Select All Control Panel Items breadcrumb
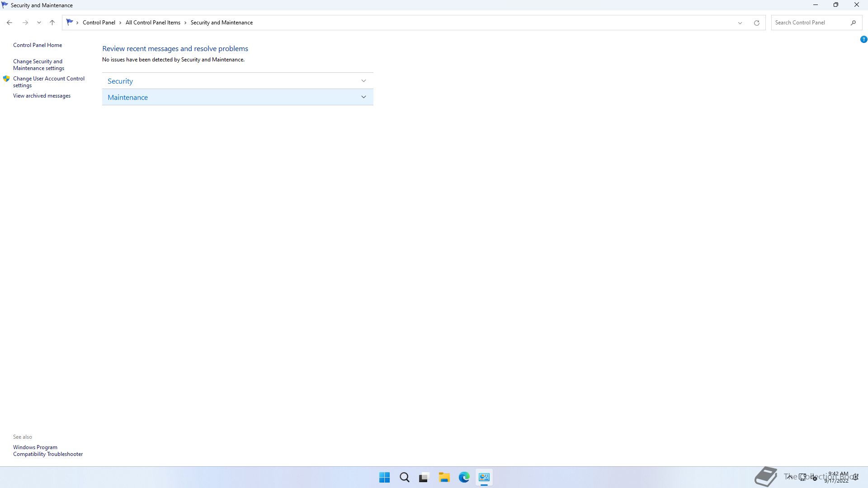The height and width of the screenshot is (488, 868). coord(153,23)
